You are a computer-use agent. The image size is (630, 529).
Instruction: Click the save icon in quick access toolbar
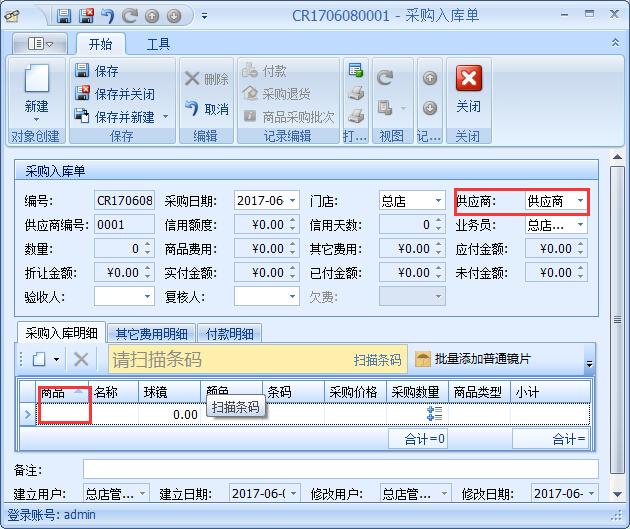tap(64, 16)
